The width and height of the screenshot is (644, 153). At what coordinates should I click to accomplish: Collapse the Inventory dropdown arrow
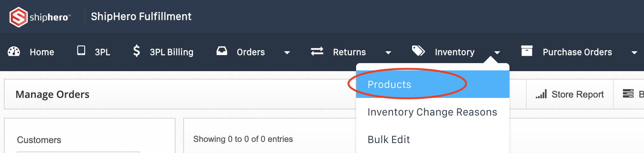pos(497,53)
